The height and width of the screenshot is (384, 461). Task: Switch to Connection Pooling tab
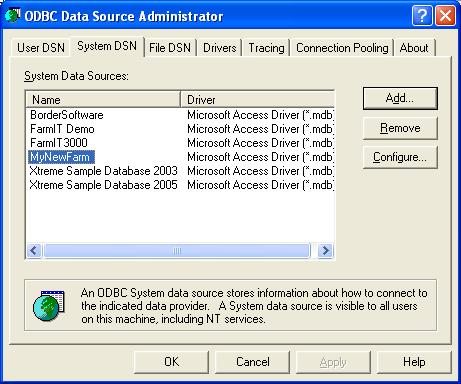click(x=342, y=48)
